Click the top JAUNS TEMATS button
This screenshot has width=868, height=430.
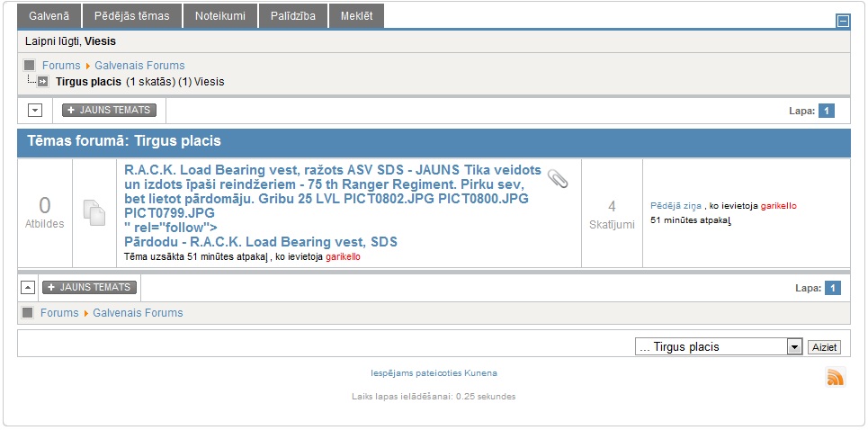[x=109, y=110]
